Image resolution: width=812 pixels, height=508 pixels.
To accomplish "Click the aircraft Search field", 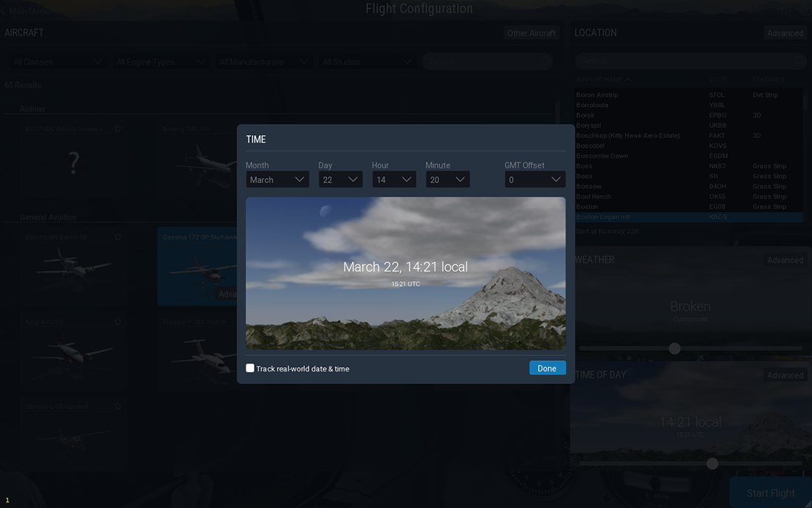I will tap(486, 61).
